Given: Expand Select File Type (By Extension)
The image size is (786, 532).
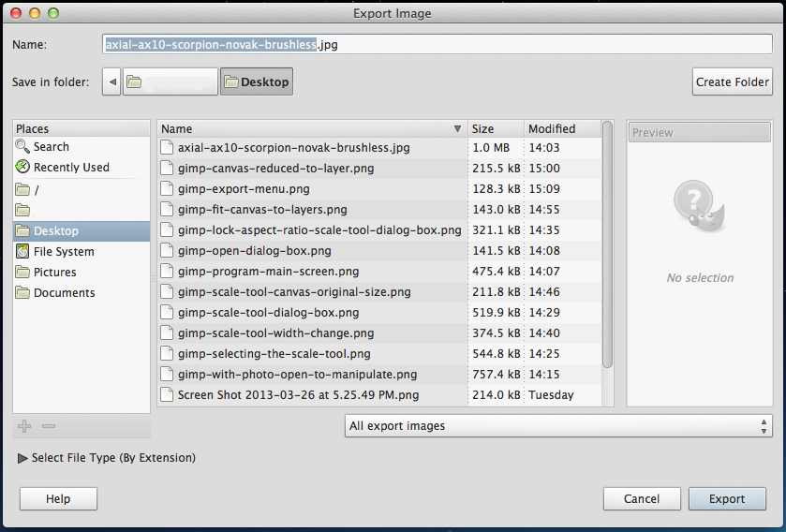Looking at the screenshot, I should click(x=23, y=458).
